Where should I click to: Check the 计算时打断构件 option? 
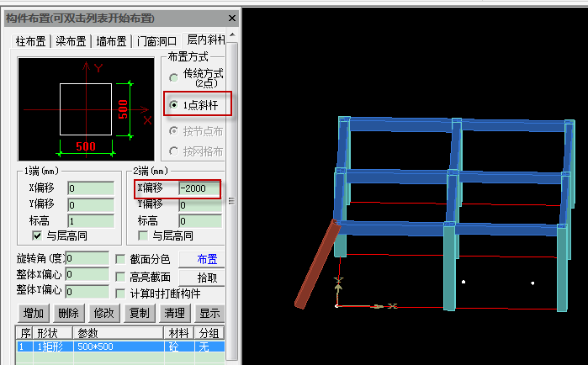120,293
